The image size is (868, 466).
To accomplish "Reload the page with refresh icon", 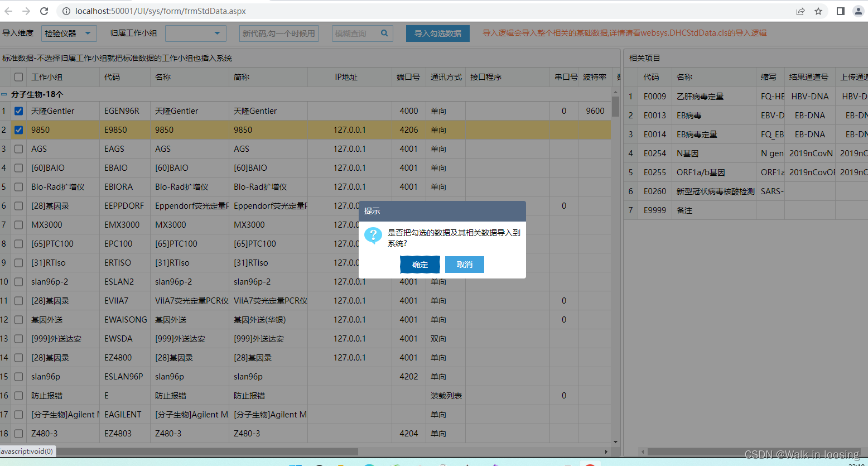I will 44,11.
